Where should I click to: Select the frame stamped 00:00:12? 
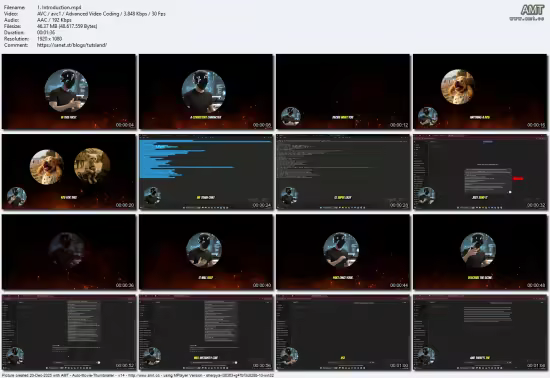(x=343, y=92)
